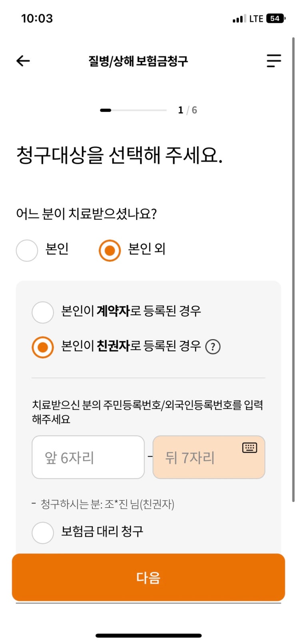The image size is (297, 644).
Task: Tap the 10:03 clock in status bar
Action: [37, 18]
